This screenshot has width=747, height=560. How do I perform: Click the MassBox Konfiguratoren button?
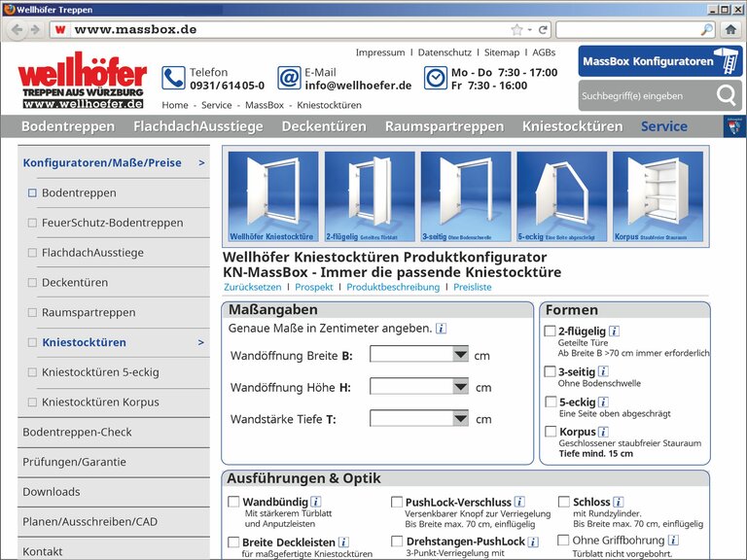[660, 61]
